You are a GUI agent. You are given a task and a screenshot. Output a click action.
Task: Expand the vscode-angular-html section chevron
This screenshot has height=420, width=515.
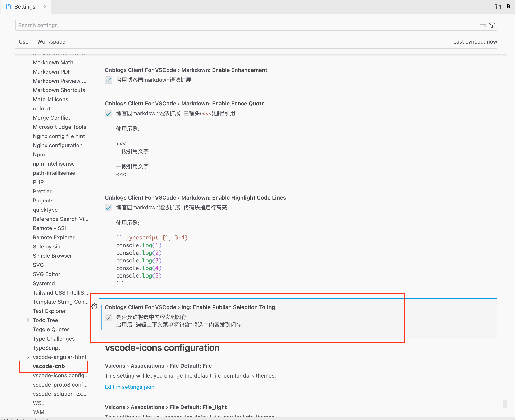tap(28, 357)
